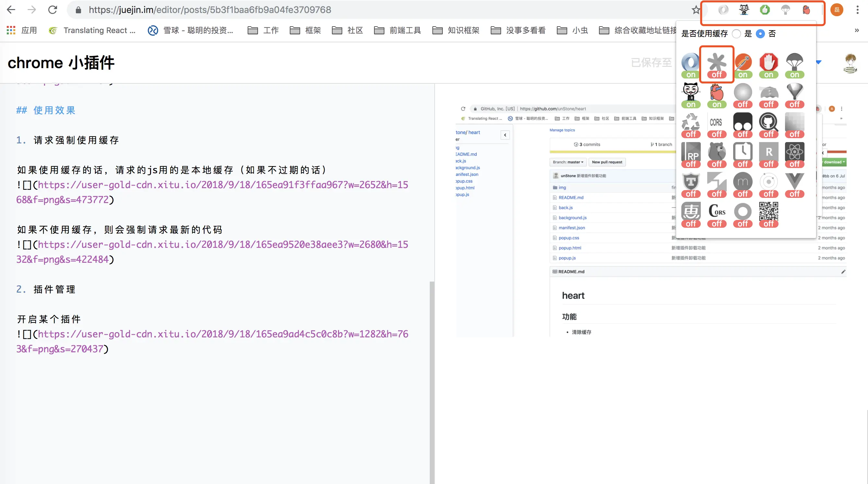Click the chrome 小插件 title field
The image size is (868, 484).
point(61,63)
